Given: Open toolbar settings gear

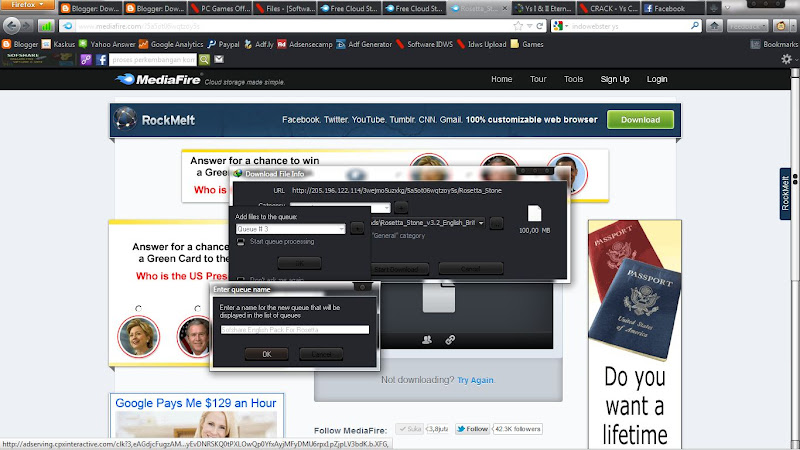Looking at the screenshot, I should [786, 59].
